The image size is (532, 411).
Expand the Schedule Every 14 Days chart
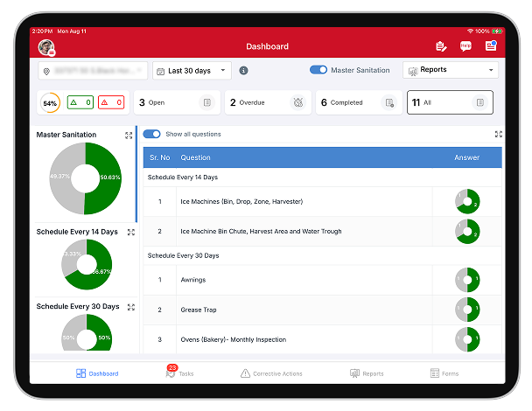coord(129,232)
